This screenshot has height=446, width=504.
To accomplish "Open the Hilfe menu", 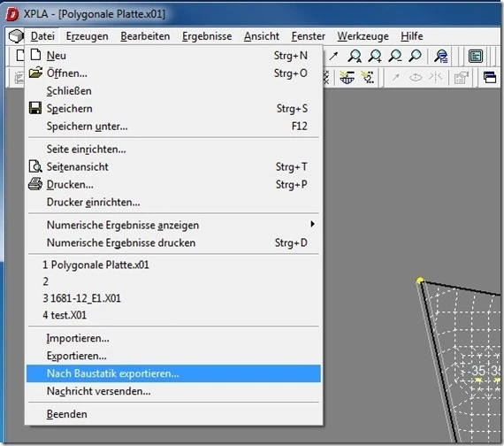I will coord(412,36).
